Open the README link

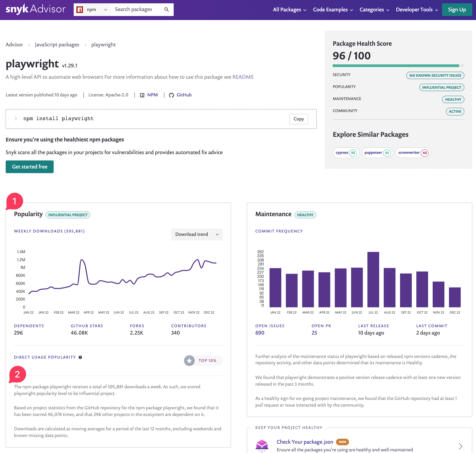(243, 77)
